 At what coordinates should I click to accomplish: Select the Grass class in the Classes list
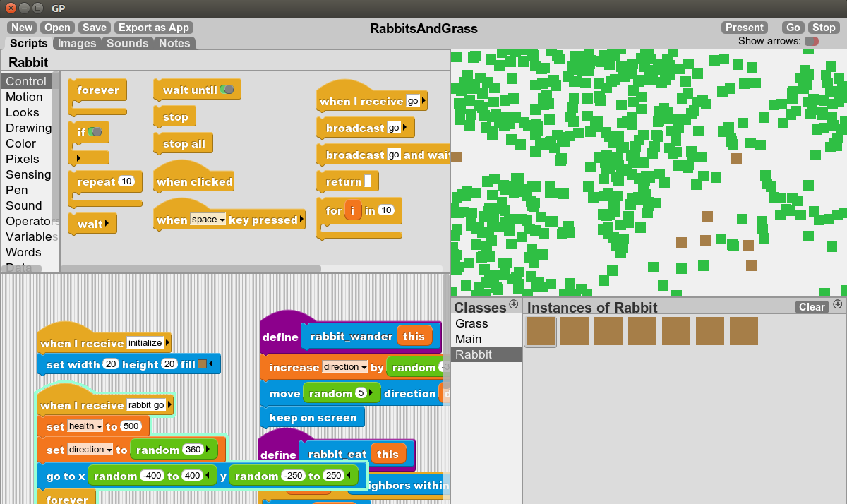tap(471, 323)
